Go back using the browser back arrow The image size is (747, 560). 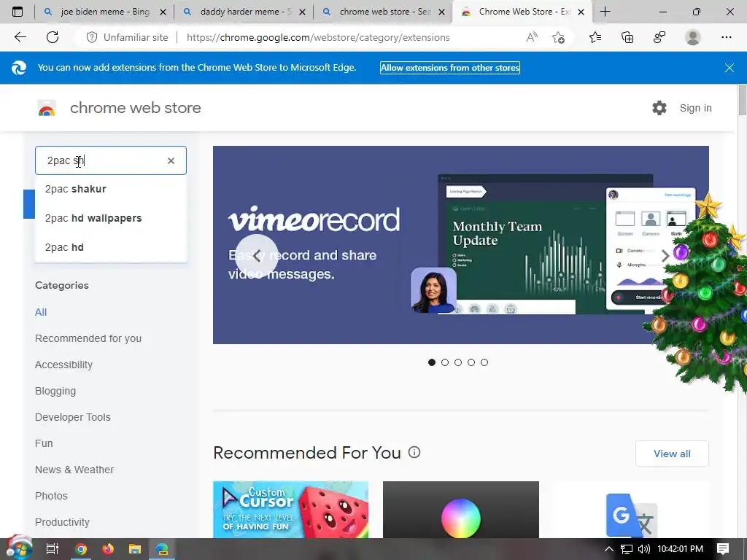tap(20, 37)
